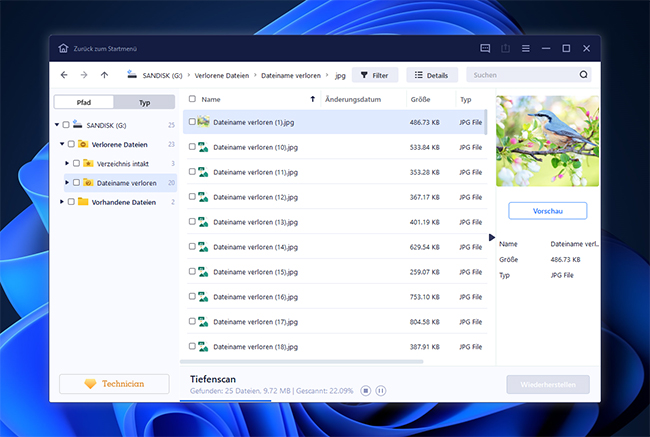Click Verlorene Dateien in the breadcrumb
This screenshot has height=437, width=650.
point(222,75)
